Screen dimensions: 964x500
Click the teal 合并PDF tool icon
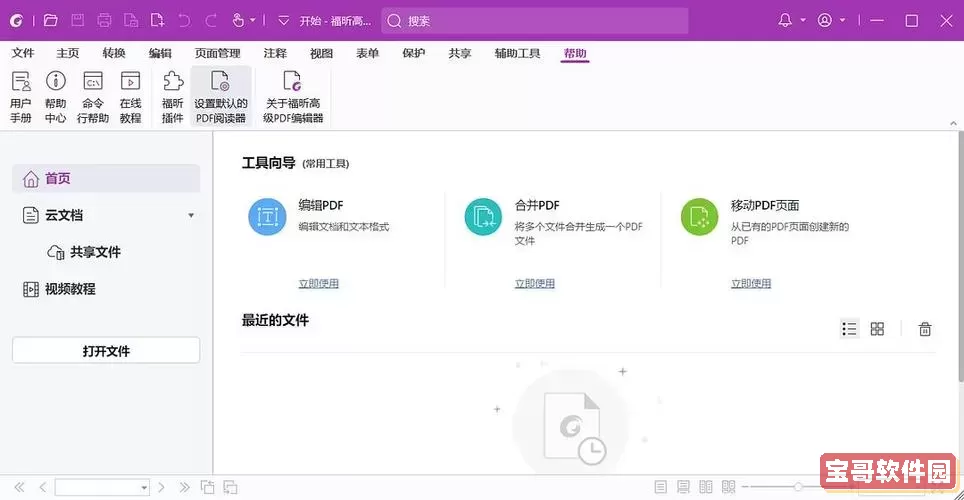[x=483, y=216]
